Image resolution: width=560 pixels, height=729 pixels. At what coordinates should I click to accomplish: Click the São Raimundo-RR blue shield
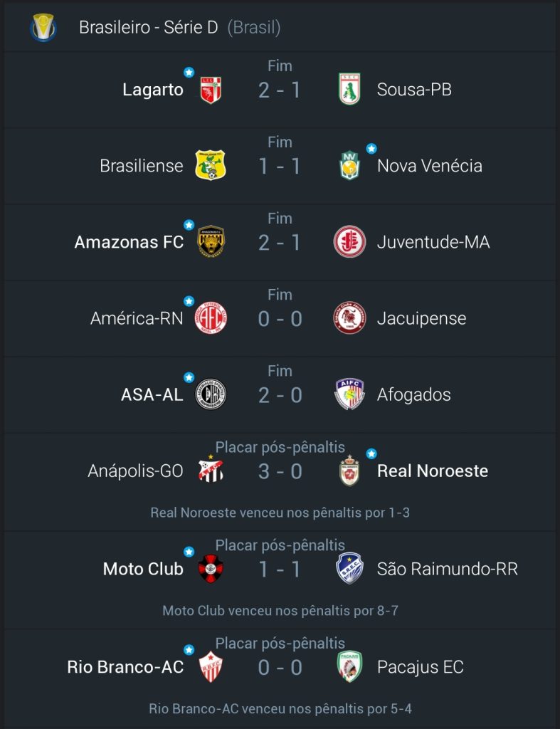point(349,568)
